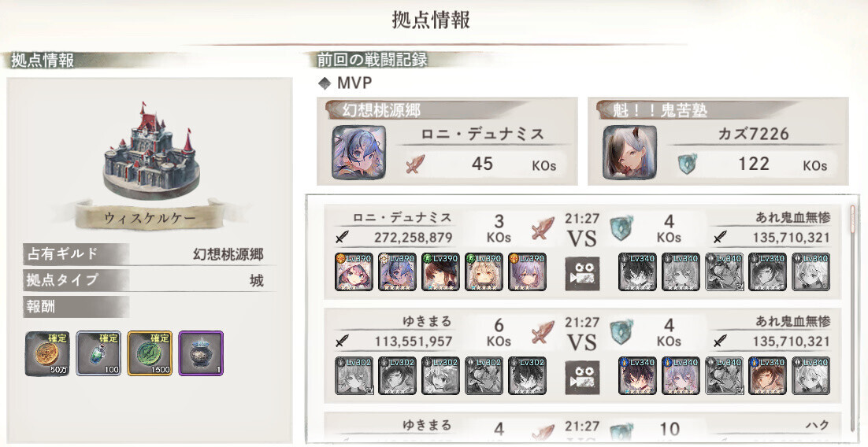Select the blue potion reward icon
Viewport: 868px width, 447px height.
pyautogui.click(x=98, y=353)
